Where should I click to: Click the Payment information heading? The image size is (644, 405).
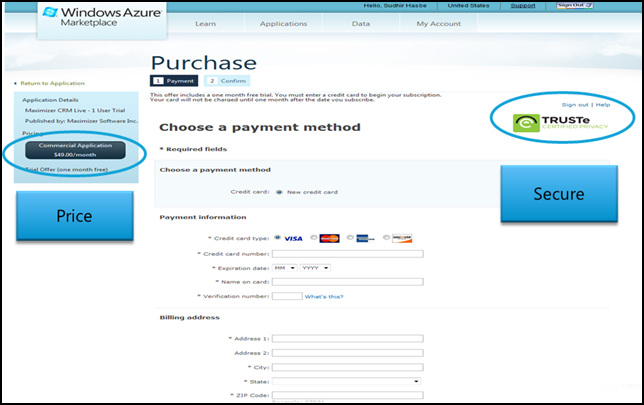click(203, 217)
